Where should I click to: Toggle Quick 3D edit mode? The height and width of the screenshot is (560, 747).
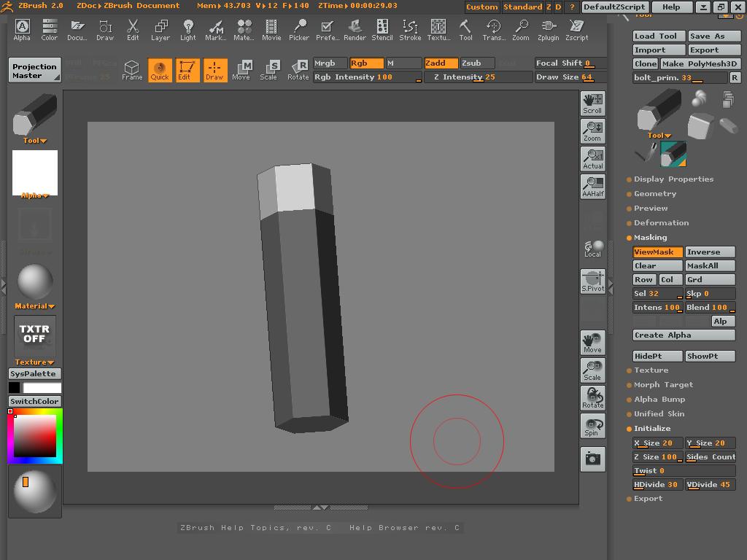tap(160, 70)
